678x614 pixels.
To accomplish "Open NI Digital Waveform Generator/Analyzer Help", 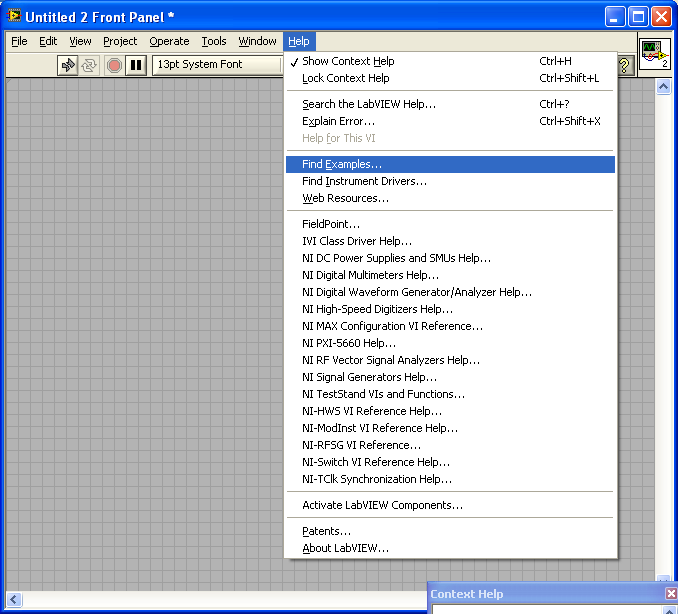I will [x=450, y=292].
